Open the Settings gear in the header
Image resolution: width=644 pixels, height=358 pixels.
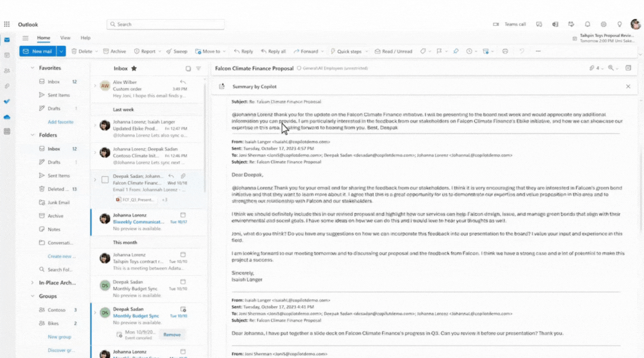pos(604,24)
